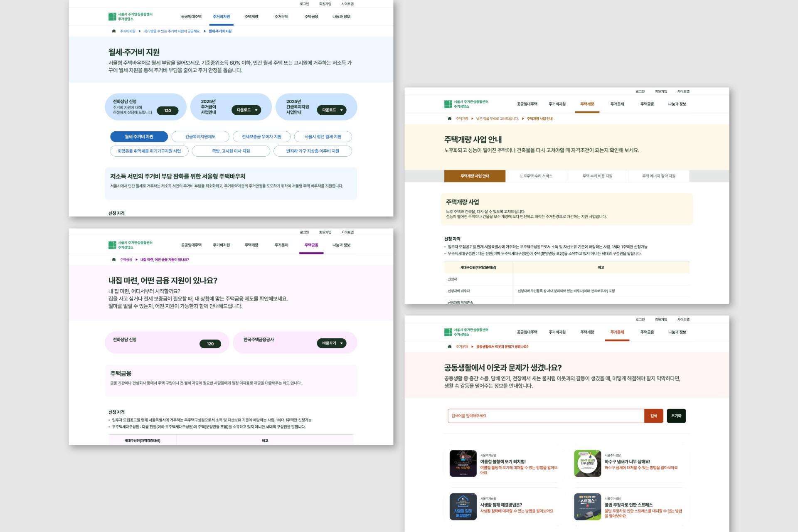Open 주택금융 menu on the 내집 마련 page
Image resolution: width=798 pixels, height=532 pixels.
click(x=311, y=245)
